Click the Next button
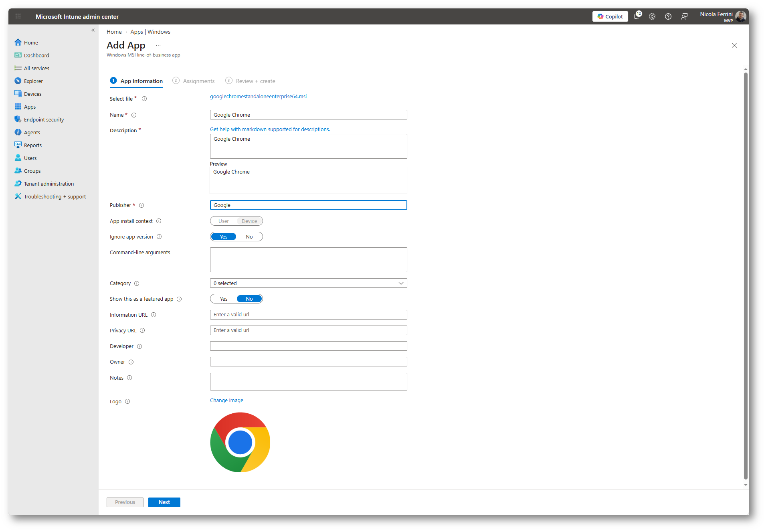Image resolution: width=766 pixels, height=532 pixels. 164,502
